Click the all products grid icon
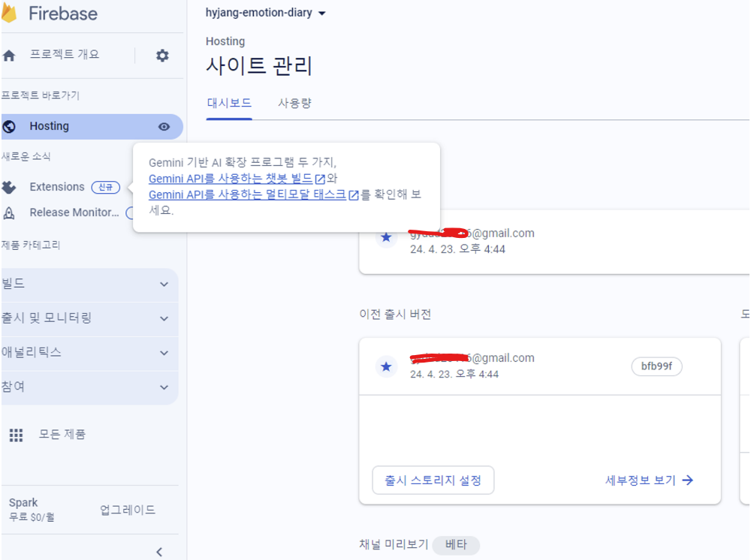The width and height of the screenshot is (751, 560). [x=17, y=435]
